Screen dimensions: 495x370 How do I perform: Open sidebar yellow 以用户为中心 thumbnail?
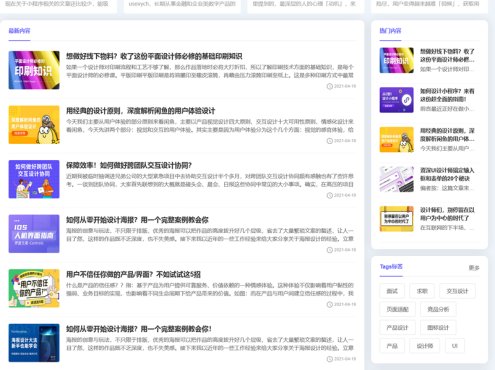[x=397, y=219]
